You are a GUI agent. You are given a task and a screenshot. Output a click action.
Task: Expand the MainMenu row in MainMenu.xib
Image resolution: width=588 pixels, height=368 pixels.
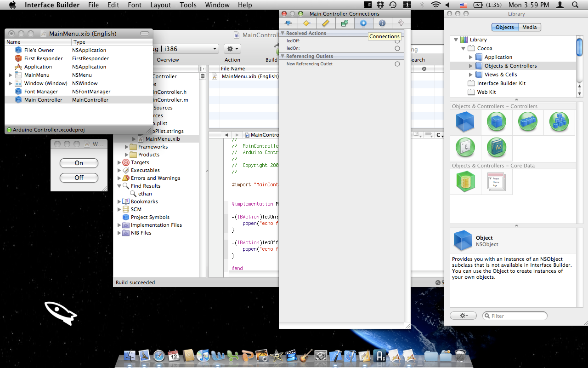click(10, 75)
